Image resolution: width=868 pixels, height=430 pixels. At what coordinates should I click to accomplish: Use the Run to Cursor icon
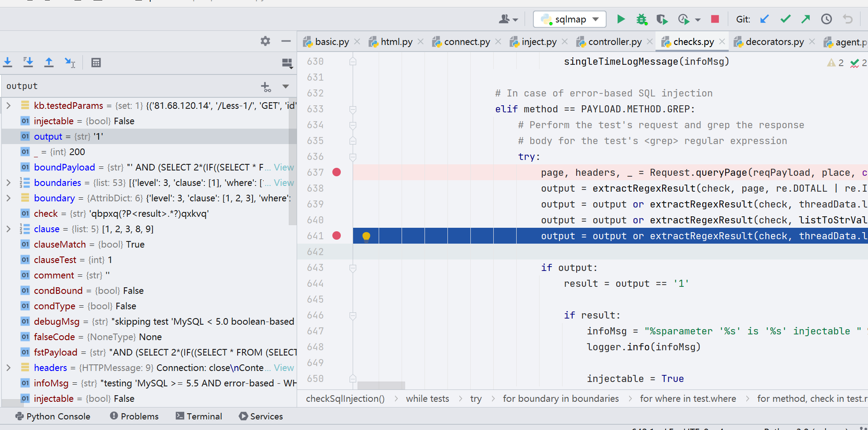click(x=70, y=62)
